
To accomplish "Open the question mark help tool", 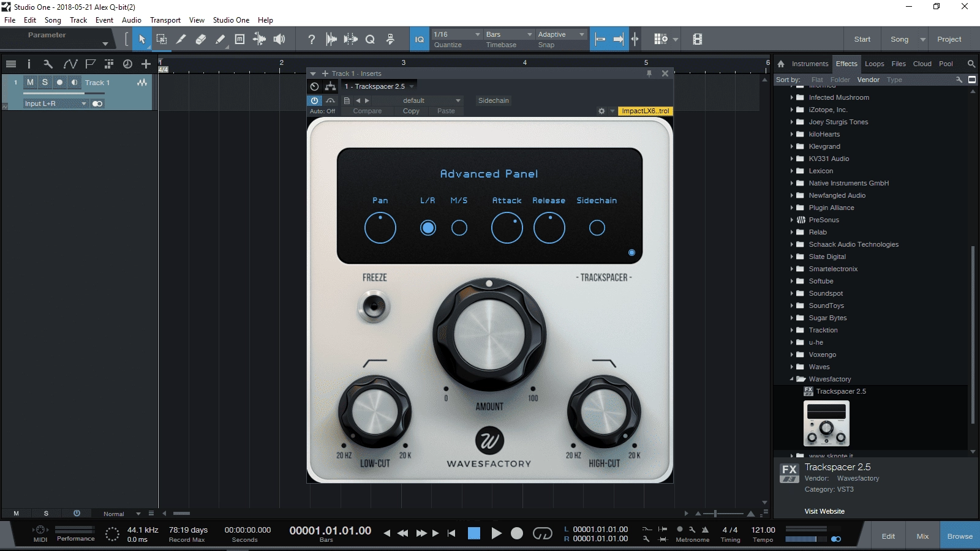I will point(311,39).
